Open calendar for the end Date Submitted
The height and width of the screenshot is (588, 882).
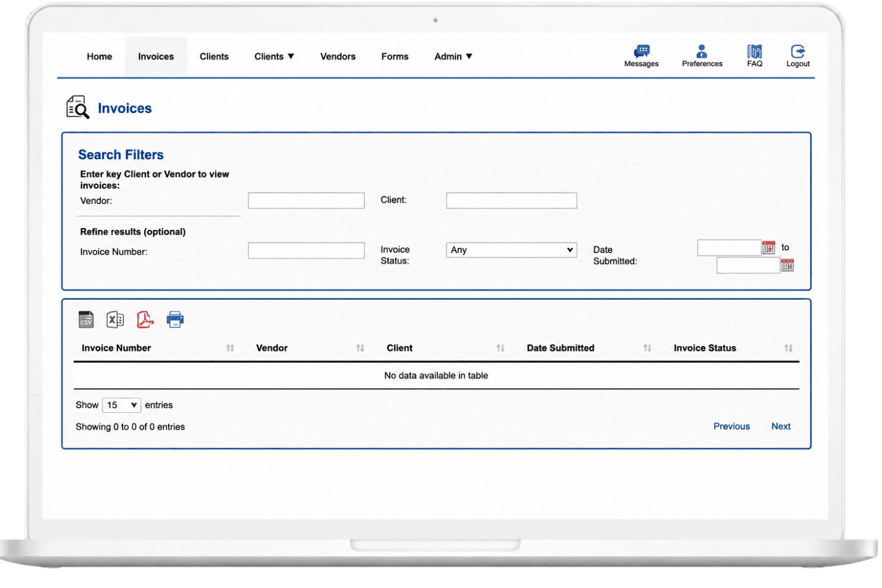[x=787, y=265]
